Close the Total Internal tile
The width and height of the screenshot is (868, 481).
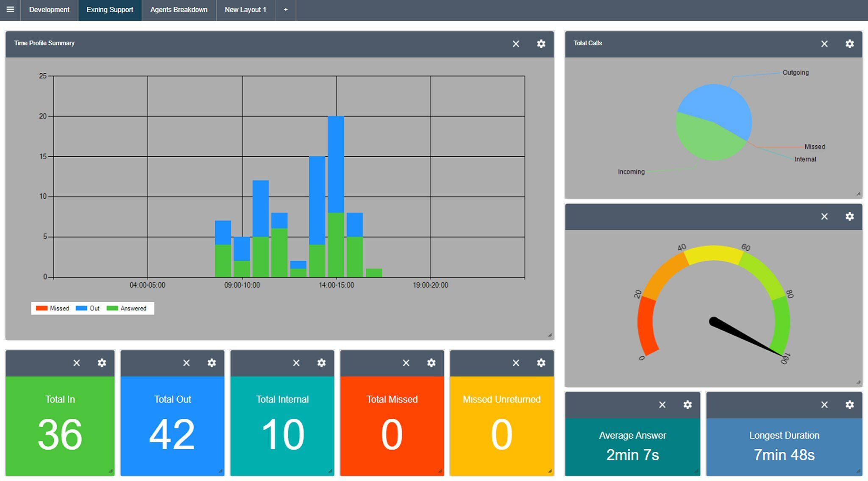click(296, 363)
